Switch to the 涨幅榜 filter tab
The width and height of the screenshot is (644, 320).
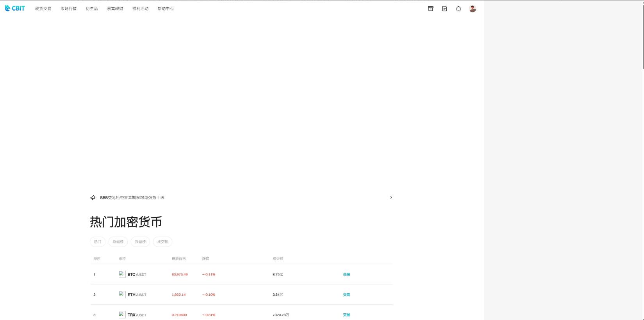click(118, 242)
